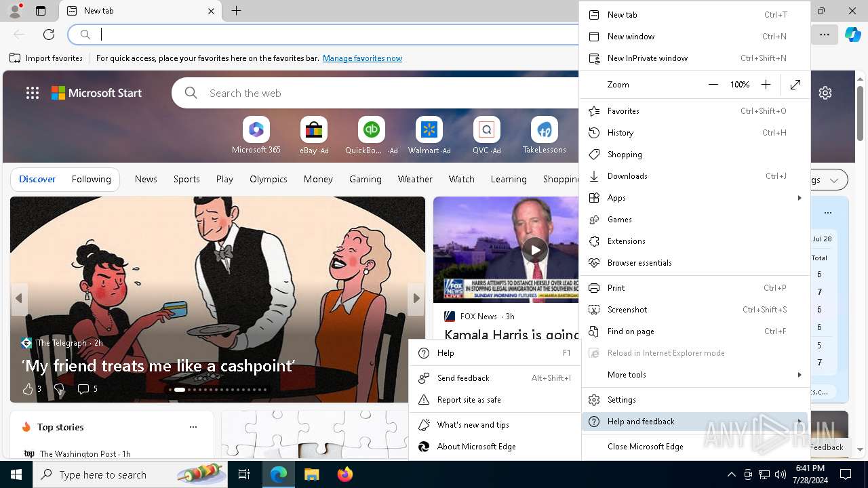Open the Top stories more options menu
This screenshot has width=868, height=488.
(x=193, y=427)
